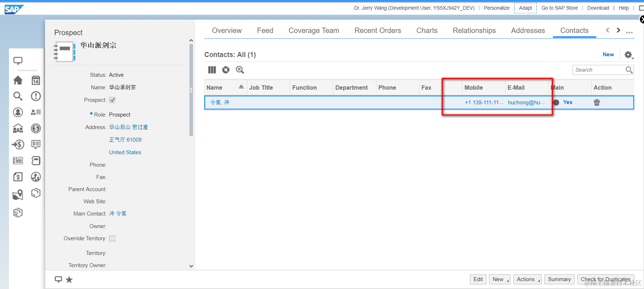Switch to the Charts tab
Viewport: 644px width, 289px height.
tap(427, 30)
